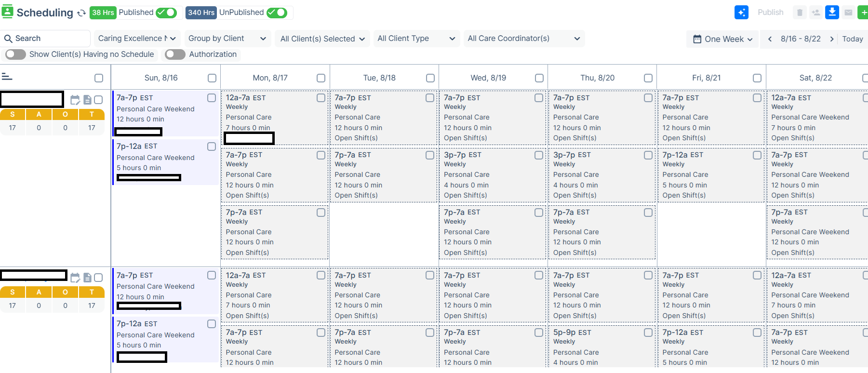The width and height of the screenshot is (868, 373).
Task: Go to the previous week with the left chevron
Action: tap(770, 39)
